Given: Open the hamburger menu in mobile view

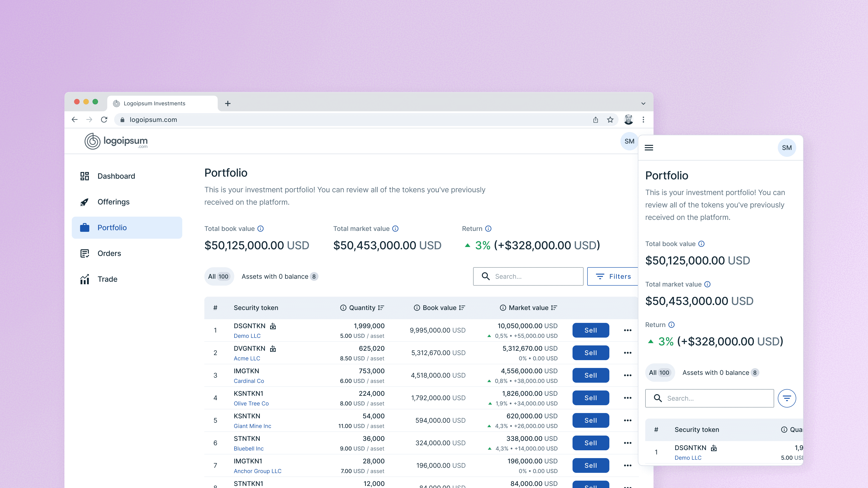Looking at the screenshot, I should click(649, 147).
